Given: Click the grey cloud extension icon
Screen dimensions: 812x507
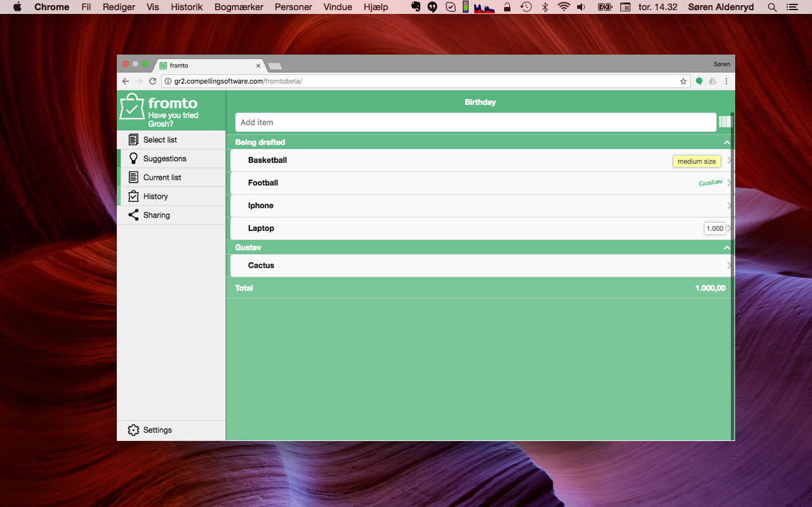Looking at the screenshot, I should tap(712, 81).
